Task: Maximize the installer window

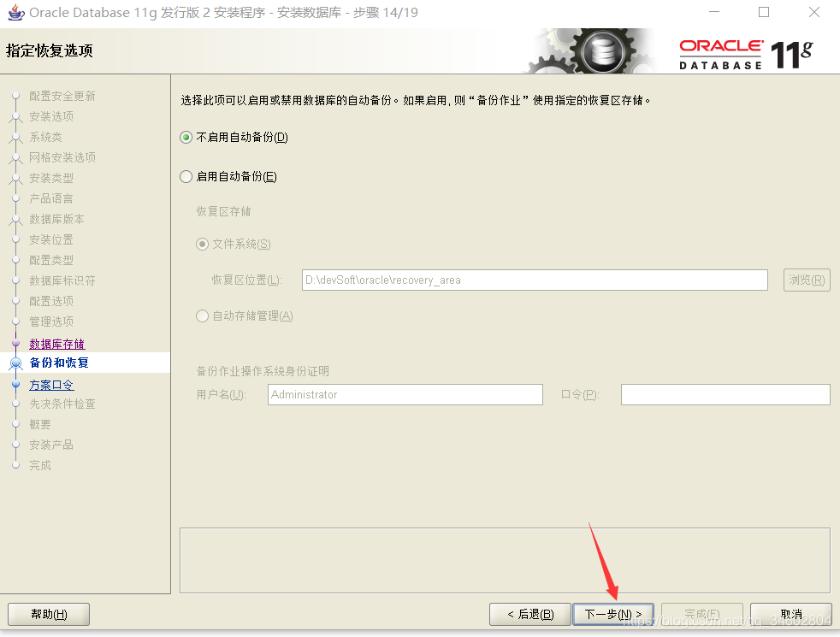Action: 764,12
